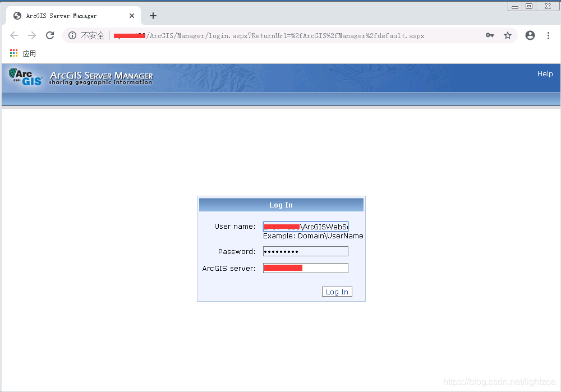Close the ArcGIS Server Manager tab

(x=132, y=16)
